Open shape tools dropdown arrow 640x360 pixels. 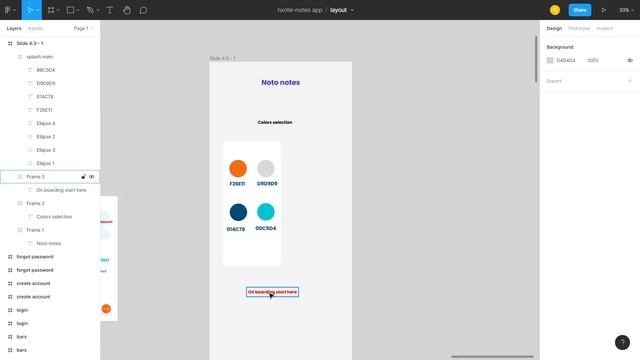point(78,10)
